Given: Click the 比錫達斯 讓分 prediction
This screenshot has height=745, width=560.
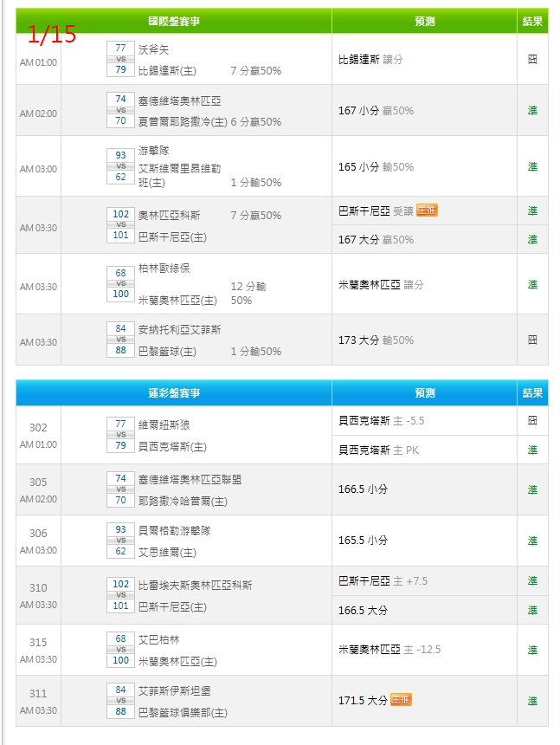Looking at the screenshot, I should [370, 60].
